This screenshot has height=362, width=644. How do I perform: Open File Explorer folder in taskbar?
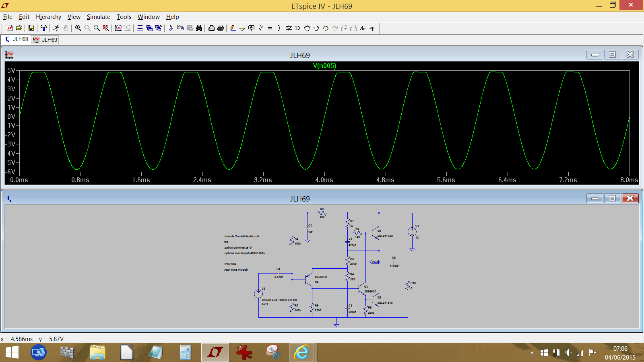coord(97,353)
